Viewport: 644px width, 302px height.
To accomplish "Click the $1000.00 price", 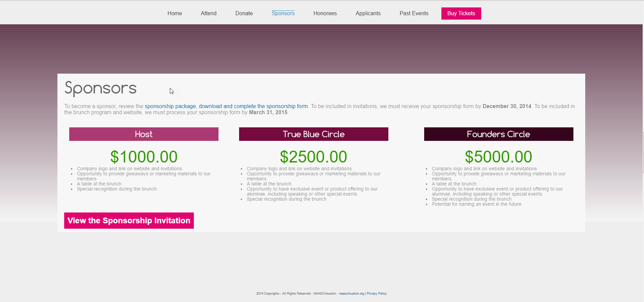I will 144,157.
